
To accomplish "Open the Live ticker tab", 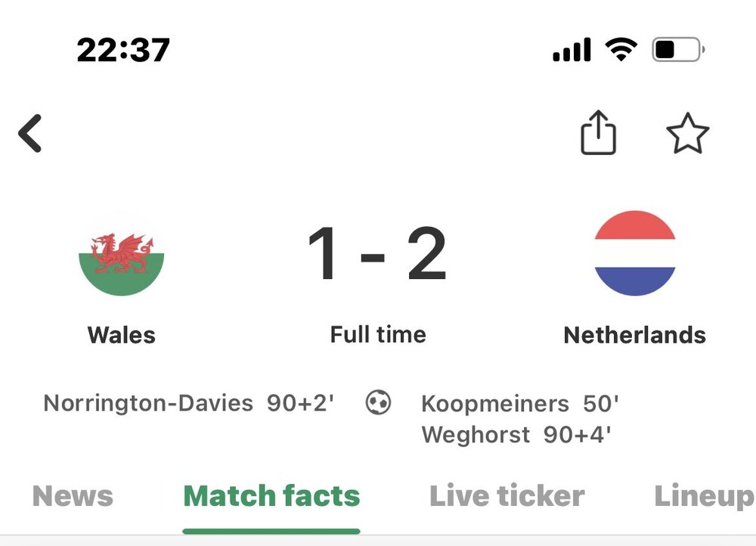I will [x=507, y=496].
